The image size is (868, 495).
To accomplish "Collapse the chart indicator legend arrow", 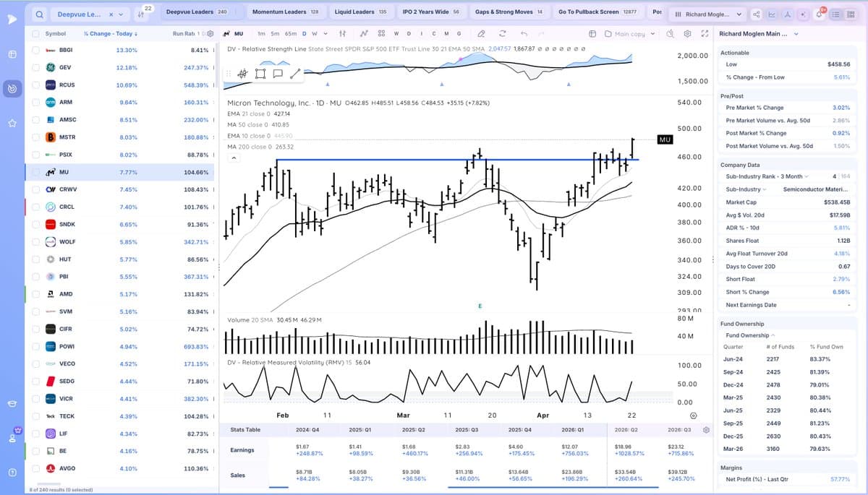I will [x=232, y=158].
